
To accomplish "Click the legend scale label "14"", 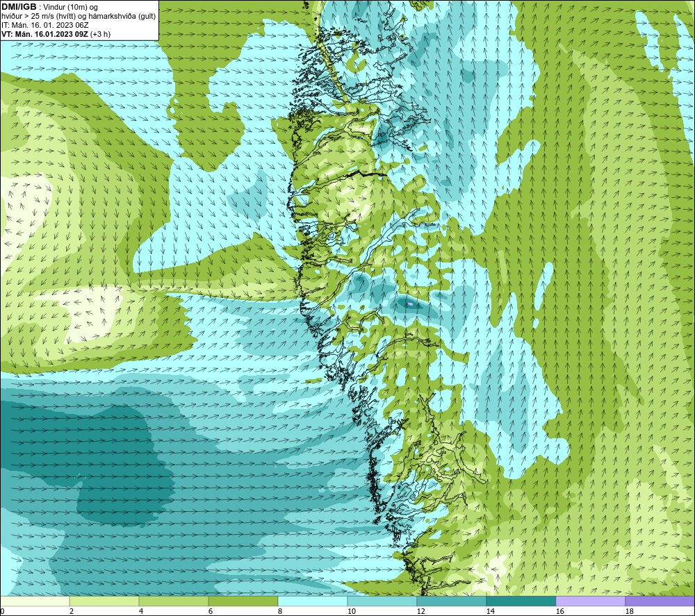I will [490, 612].
